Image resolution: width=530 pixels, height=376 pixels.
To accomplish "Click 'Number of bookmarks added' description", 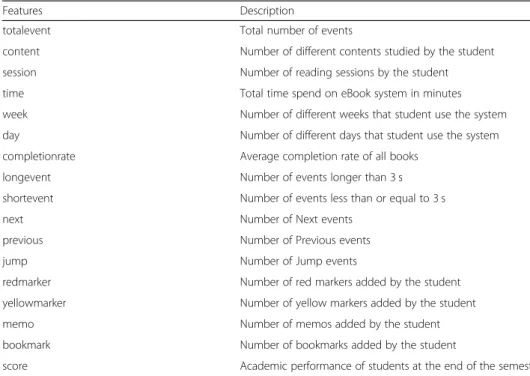I will (x=348, y=345).
